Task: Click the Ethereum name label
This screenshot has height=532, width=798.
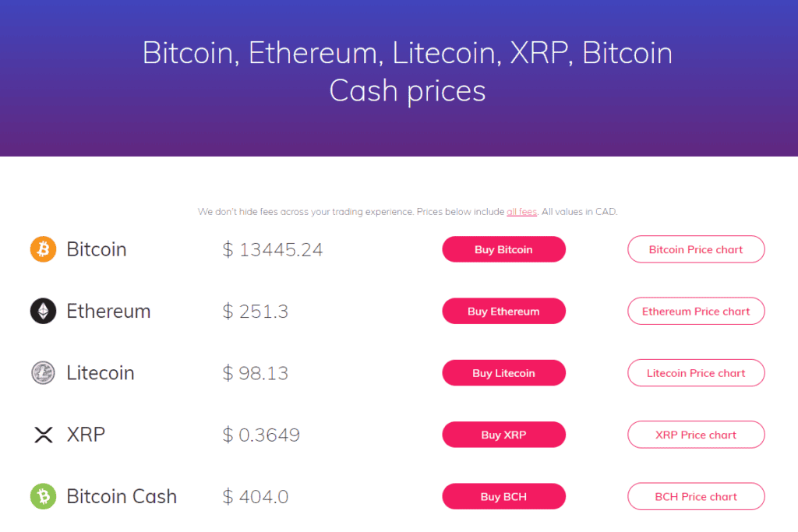Action: 108,311
